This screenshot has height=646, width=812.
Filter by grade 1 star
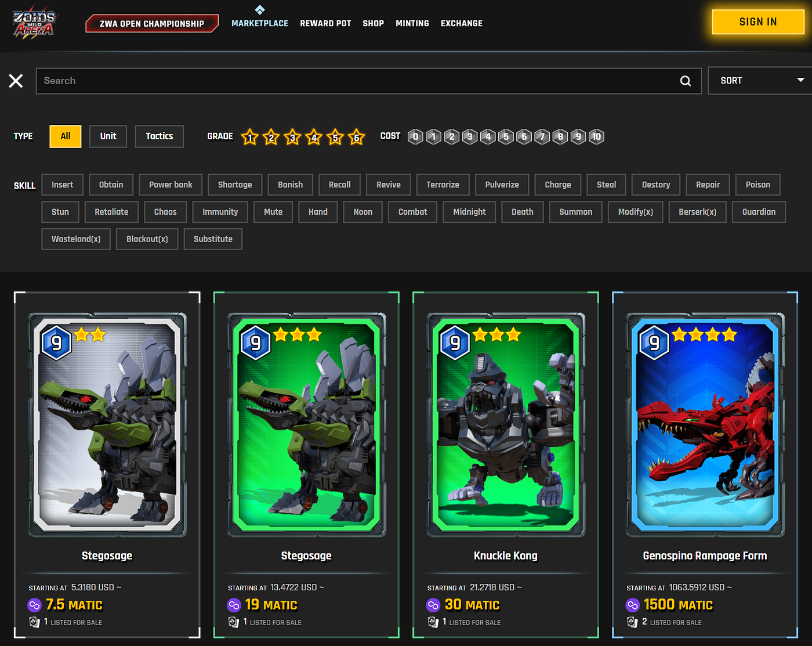tap(250, 137)
